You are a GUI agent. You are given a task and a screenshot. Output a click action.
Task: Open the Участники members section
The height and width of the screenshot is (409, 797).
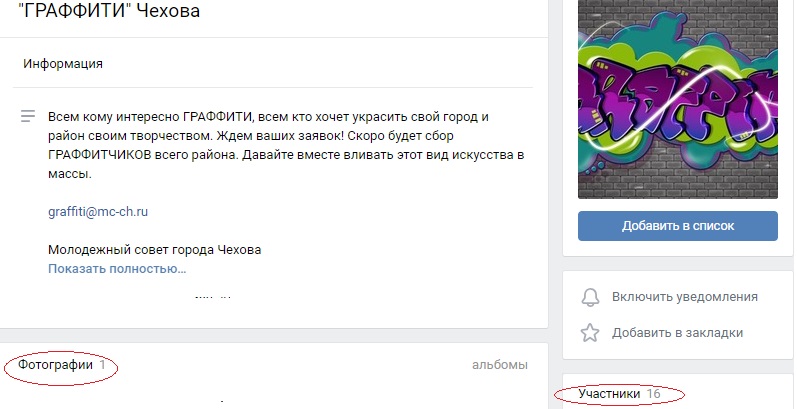point(609,394)
